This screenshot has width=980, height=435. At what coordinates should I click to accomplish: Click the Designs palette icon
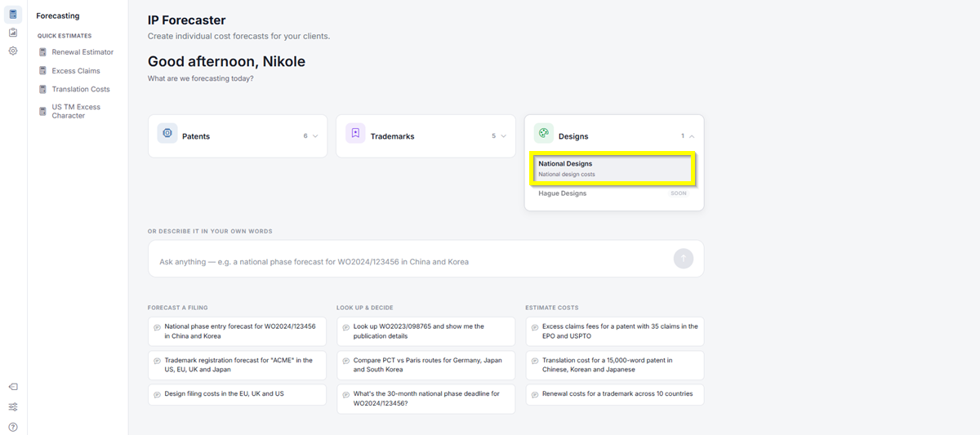[x=544, y=133]
